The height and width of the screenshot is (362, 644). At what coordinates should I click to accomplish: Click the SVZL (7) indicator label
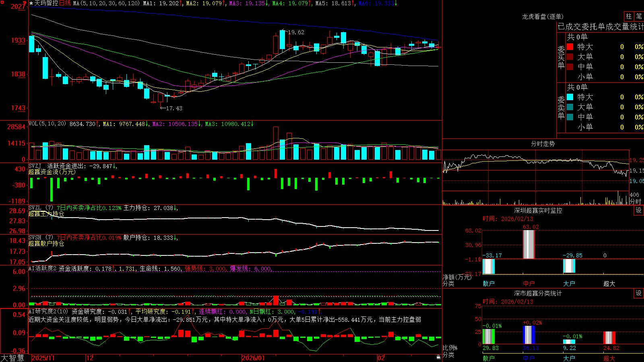(41, 208)
